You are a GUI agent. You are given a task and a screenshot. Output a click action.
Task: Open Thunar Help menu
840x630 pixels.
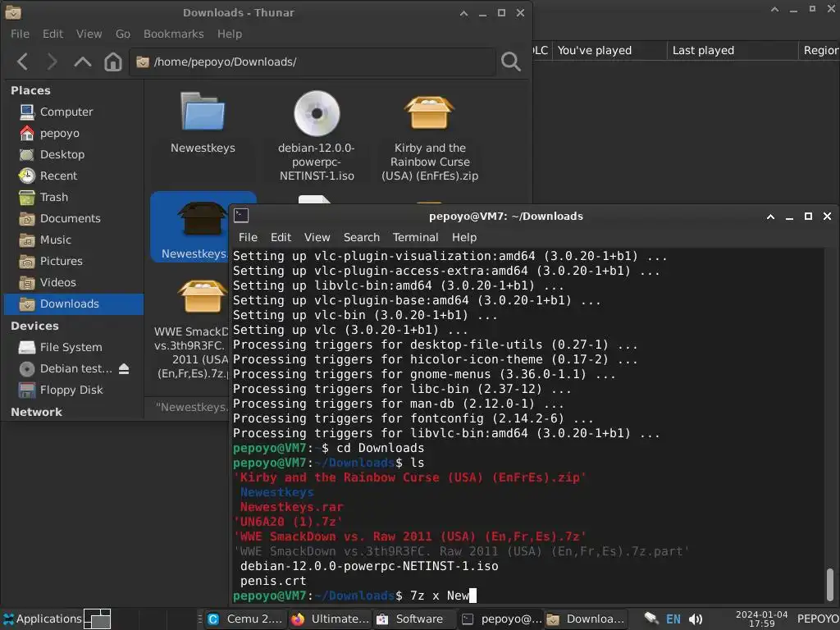[230, 34]
